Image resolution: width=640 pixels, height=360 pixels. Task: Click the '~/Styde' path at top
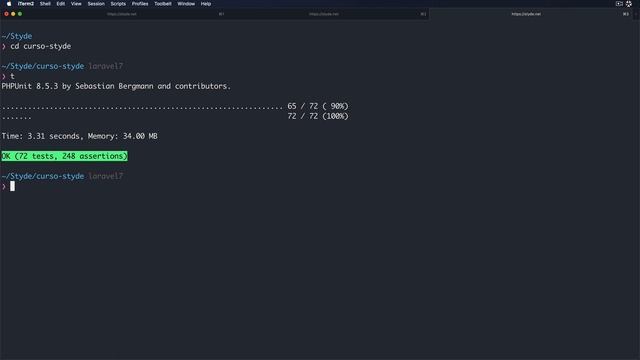pos(17,36)
